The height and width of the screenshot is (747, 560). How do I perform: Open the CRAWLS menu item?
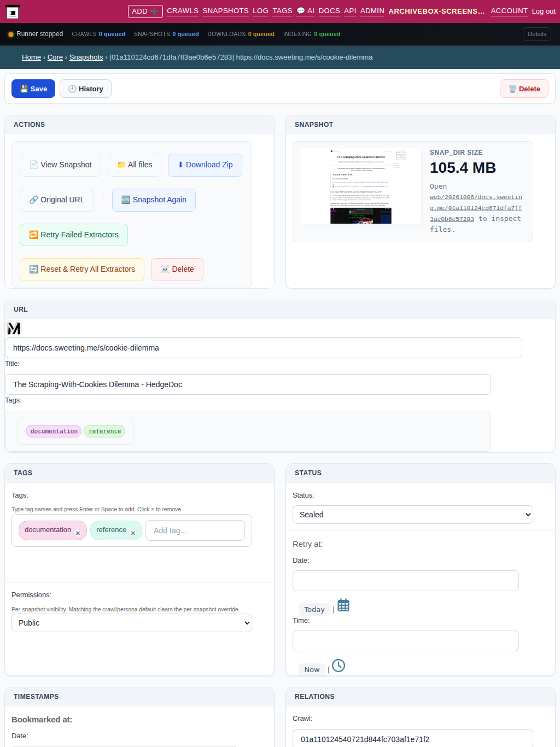[183, 11]
